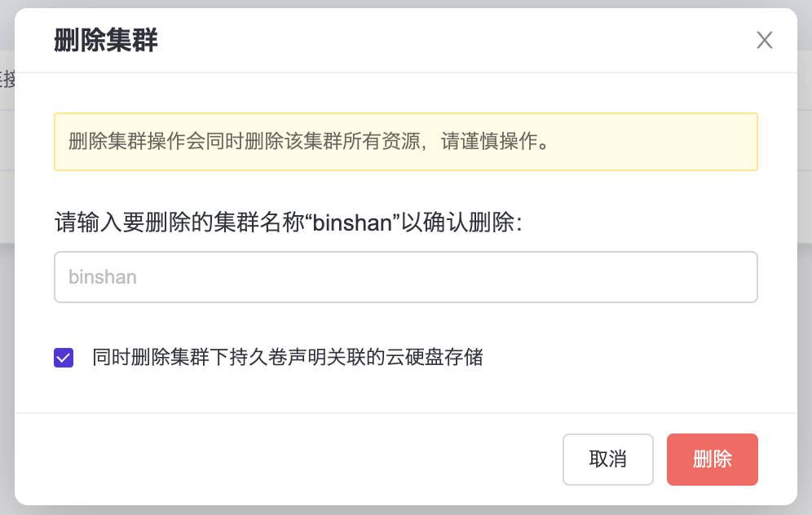
Task: Focus the field with binshan placeholder
Action: coord(405,277)
